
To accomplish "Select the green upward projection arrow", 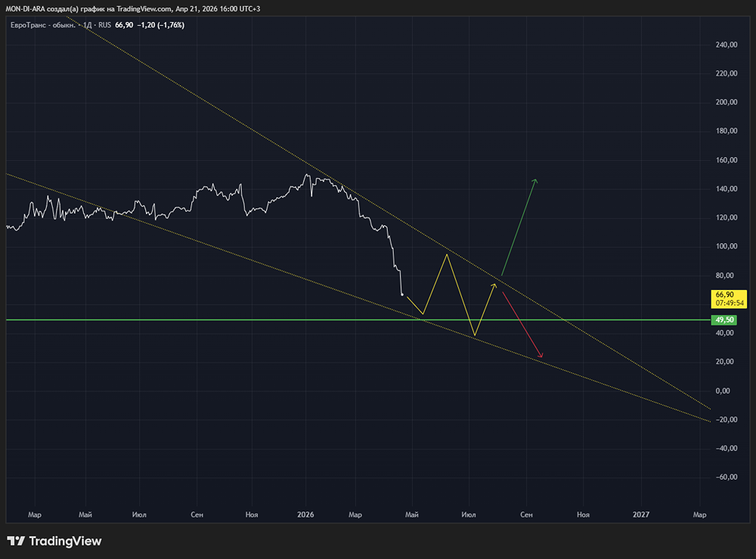I will pos(519,227).
